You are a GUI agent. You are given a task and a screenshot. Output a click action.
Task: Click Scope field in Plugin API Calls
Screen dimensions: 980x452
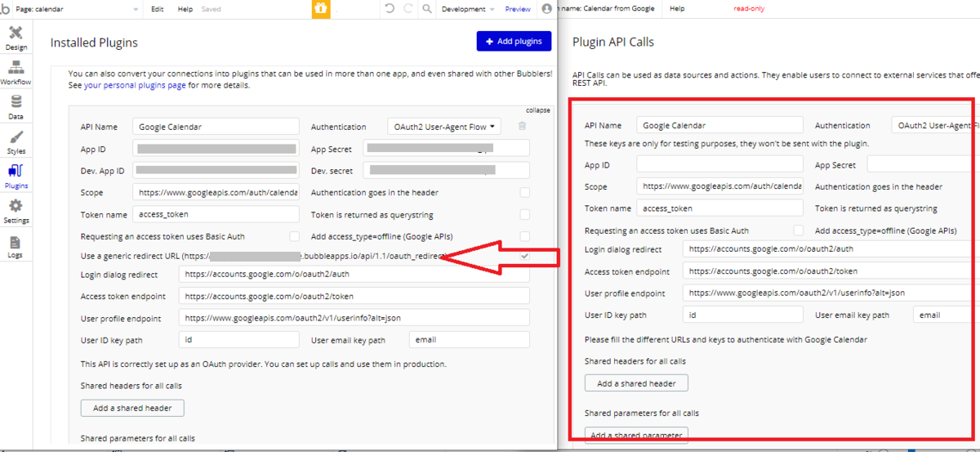(x=719, y=186)
